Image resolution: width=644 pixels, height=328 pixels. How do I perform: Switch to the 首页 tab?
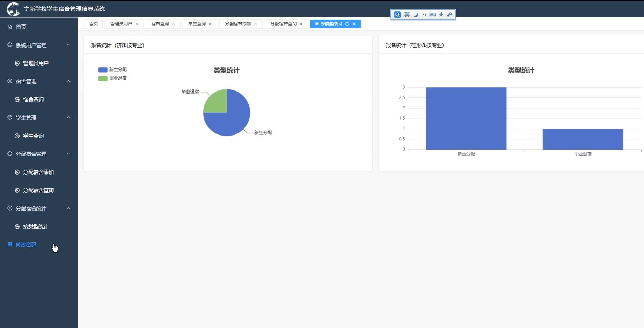pos(93,24)
